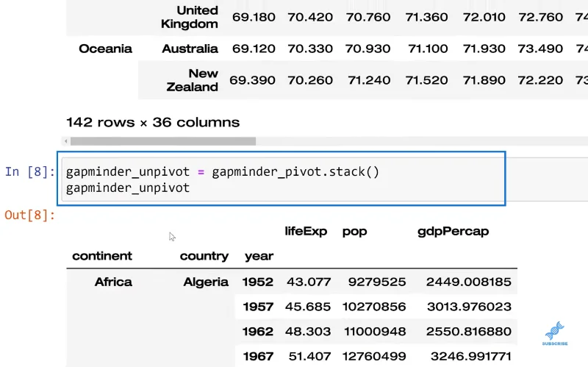Click the Australia row label
588x367 pixels.
tap(190, 49)
